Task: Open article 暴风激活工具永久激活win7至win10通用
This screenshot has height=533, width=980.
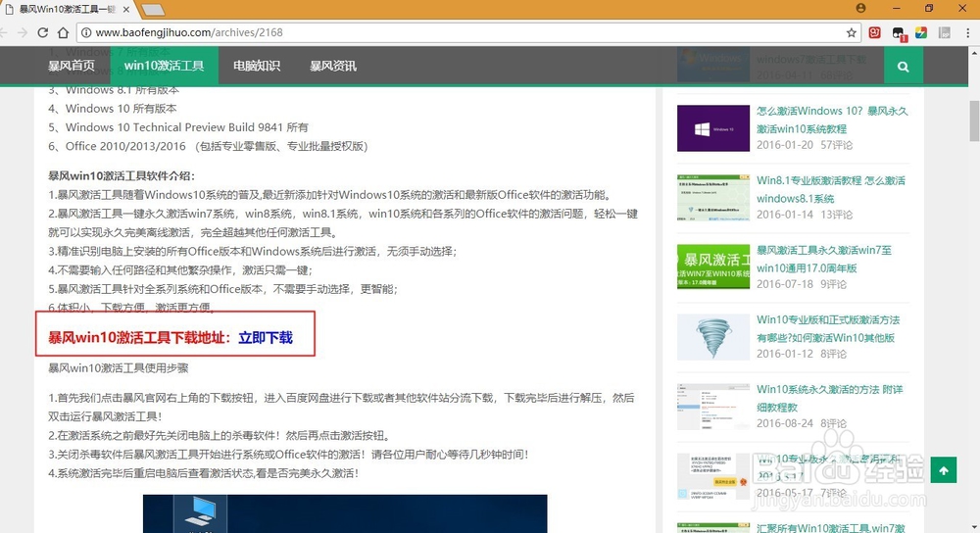Action: 824,259
